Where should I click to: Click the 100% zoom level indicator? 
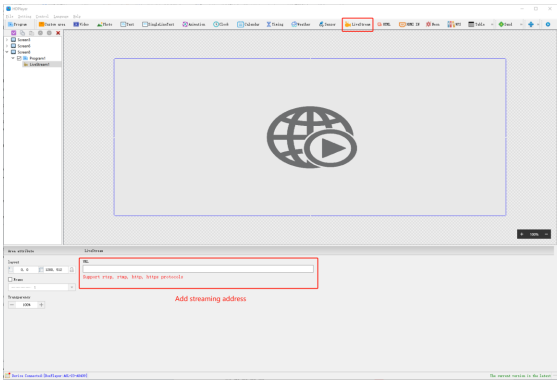click(534, 234)
